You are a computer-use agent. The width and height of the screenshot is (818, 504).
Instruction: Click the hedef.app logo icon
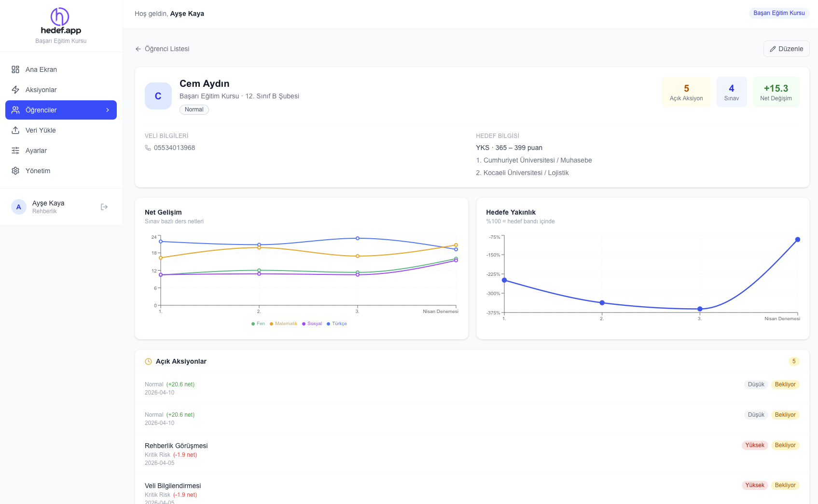click(x=60, y=17)
